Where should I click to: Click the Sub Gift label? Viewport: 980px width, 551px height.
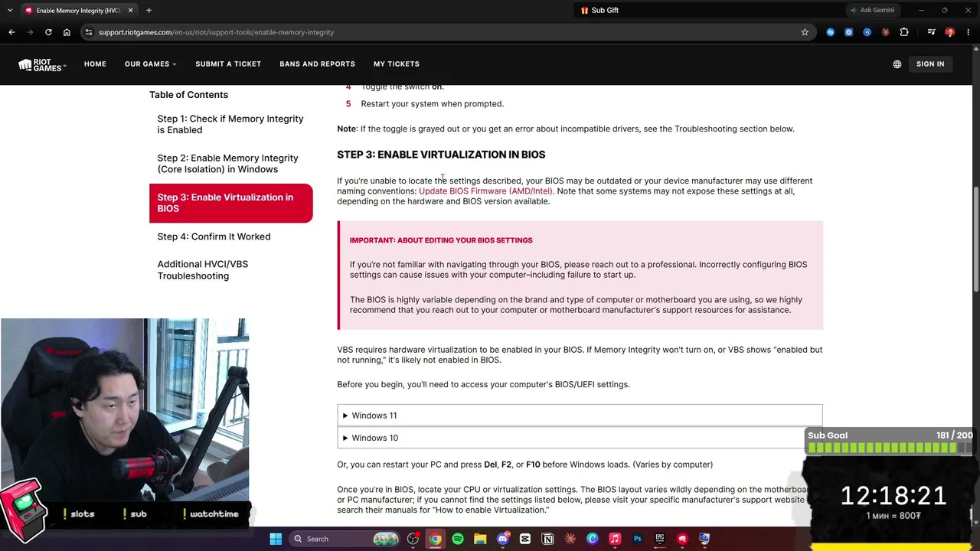(605, 10)
